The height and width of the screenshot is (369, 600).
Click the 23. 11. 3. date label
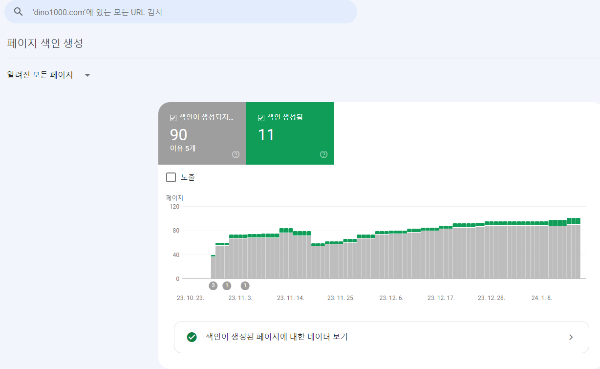click(x=240, y=298)
